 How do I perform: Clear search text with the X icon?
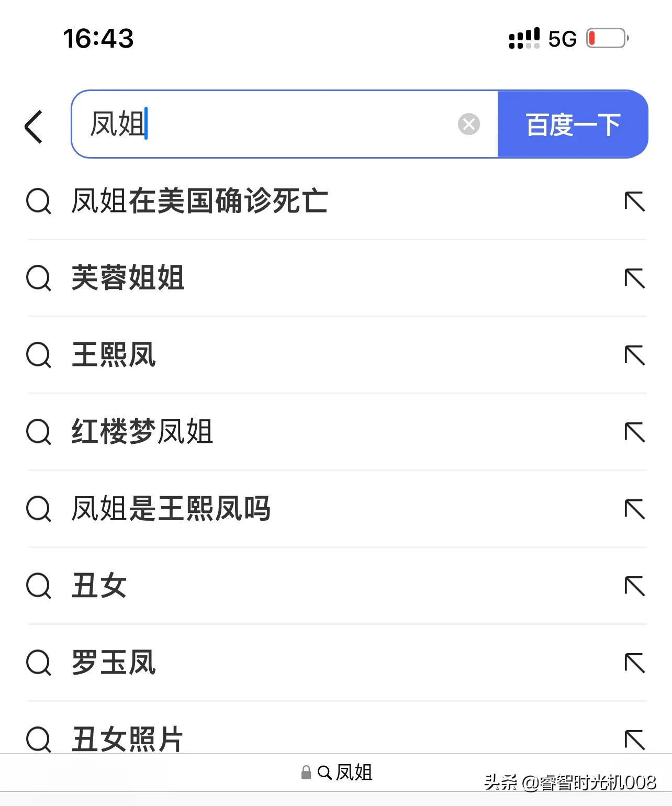[469, 124]
